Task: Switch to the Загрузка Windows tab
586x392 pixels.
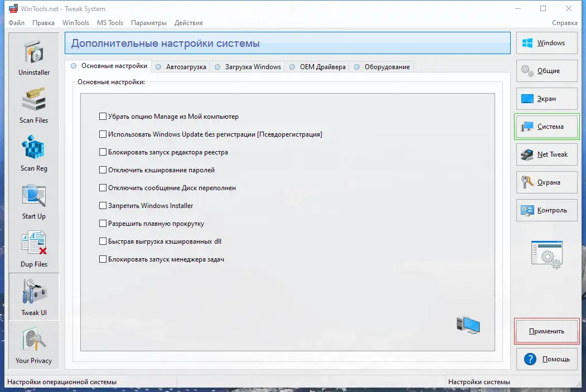Action: (x=248, y=67)
